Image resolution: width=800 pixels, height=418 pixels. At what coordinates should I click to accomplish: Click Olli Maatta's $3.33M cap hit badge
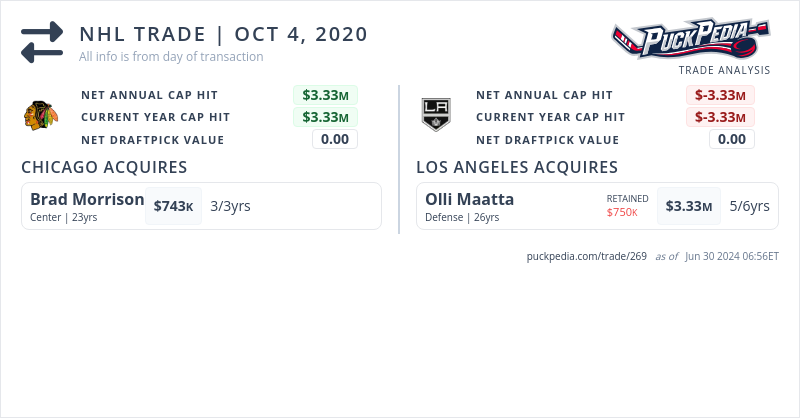690,206
